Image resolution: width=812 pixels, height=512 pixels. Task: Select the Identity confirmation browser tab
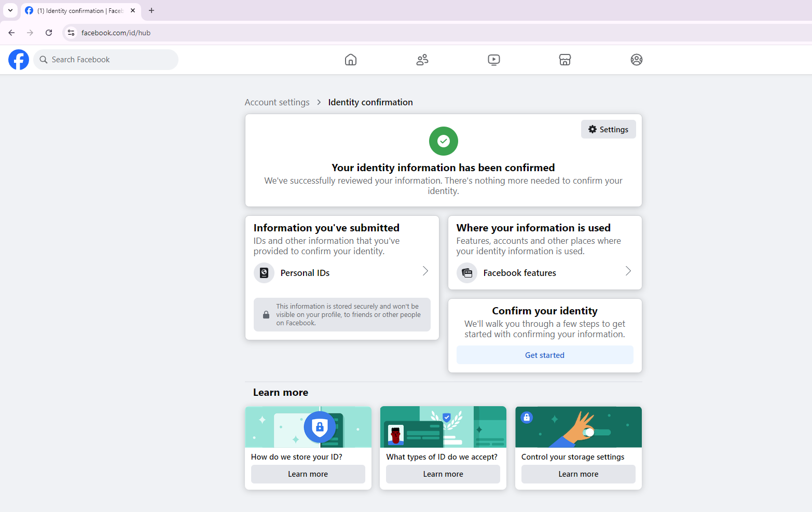(80, 10)
